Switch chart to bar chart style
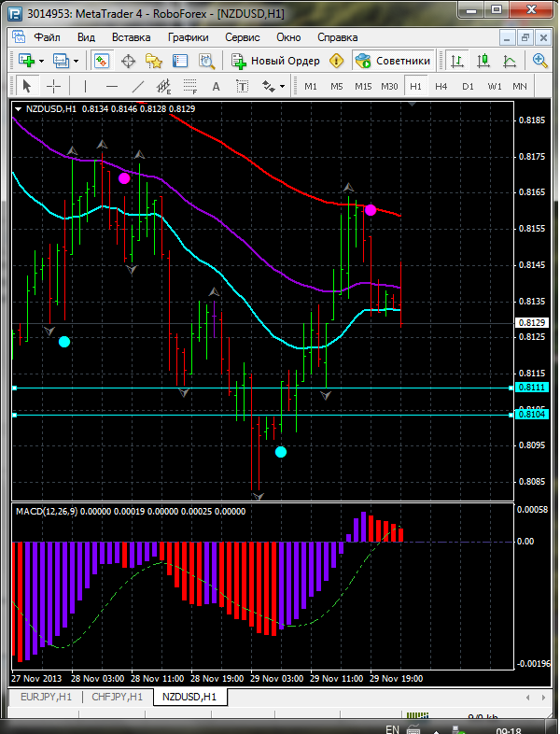The image size is (560, 734). pyautogui.click(x=456, y=61)
